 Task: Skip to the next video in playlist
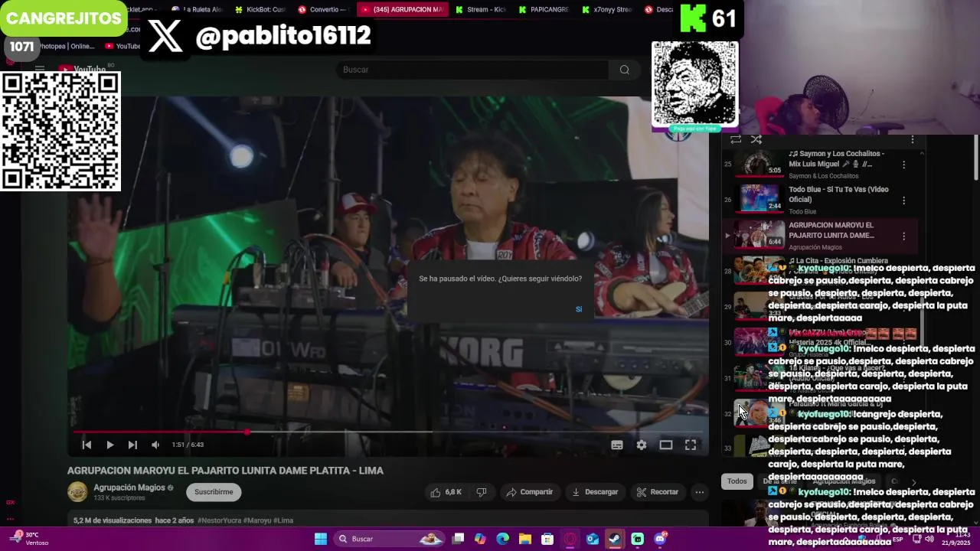point(132,445)
